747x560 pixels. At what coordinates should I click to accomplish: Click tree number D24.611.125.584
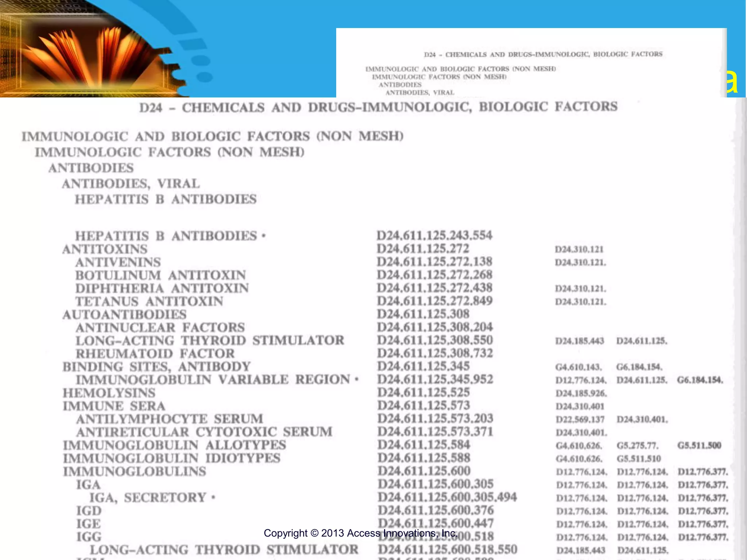[424, 445]
